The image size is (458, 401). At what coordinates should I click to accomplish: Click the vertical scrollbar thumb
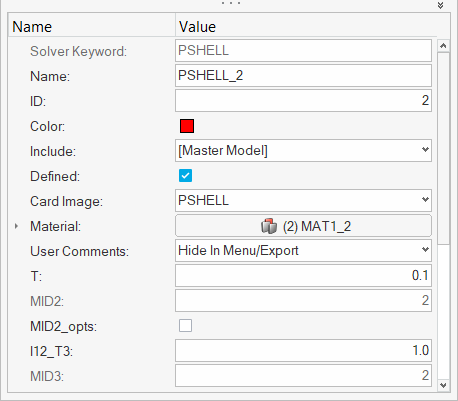[x=443, y=148]
